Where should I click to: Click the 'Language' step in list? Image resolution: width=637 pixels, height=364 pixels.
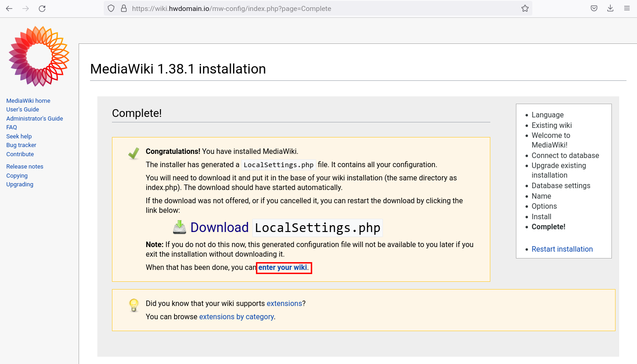(x=547, y=115)
